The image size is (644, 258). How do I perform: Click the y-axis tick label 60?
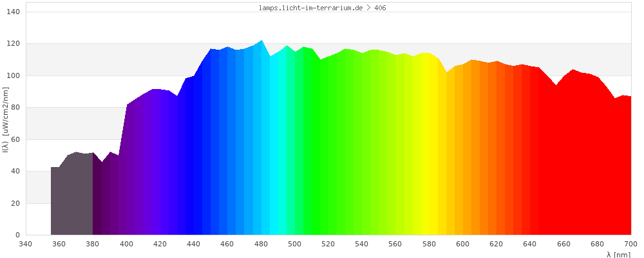[x=15, y=139]
